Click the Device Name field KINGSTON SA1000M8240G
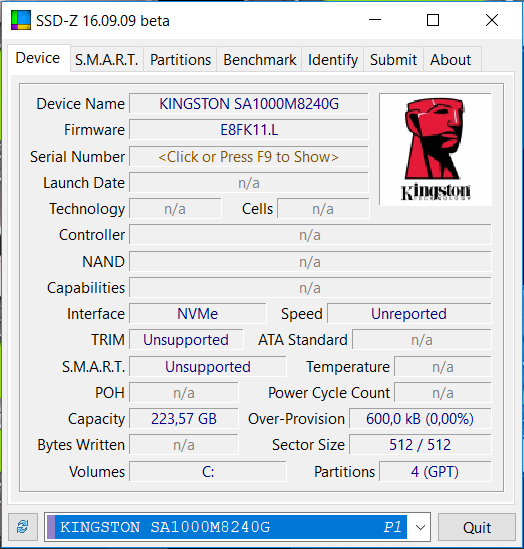Viewport: 524px width, 549px height. (x=249, y=104)
